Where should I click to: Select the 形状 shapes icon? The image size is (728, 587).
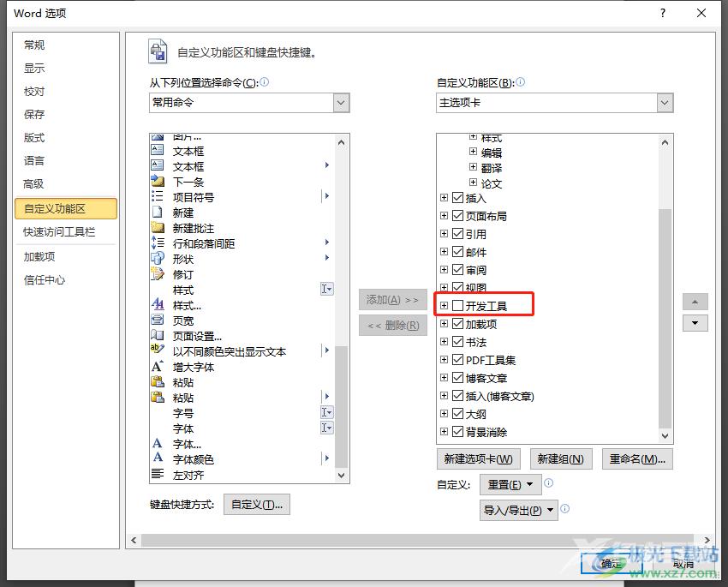(x=158, y=258)
